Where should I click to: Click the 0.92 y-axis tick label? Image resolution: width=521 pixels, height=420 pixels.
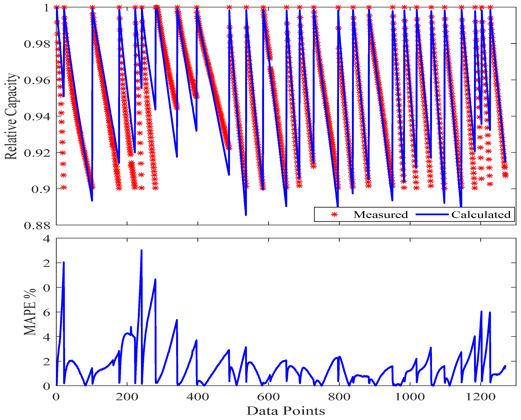(37, 153)
